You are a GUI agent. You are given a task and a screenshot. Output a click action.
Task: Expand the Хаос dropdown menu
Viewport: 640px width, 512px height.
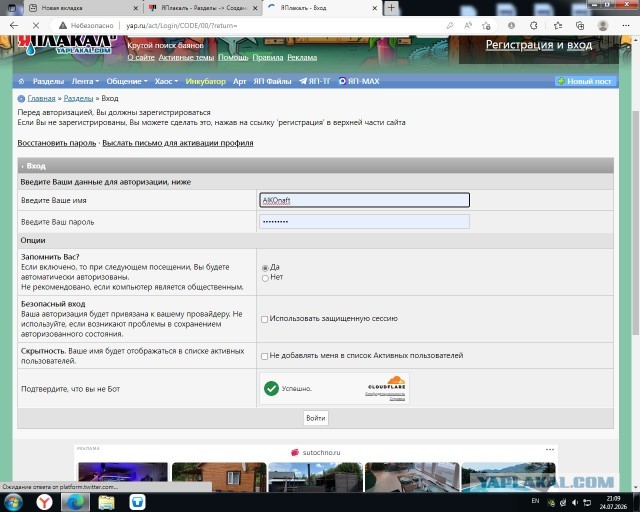(x=166, y=81)
